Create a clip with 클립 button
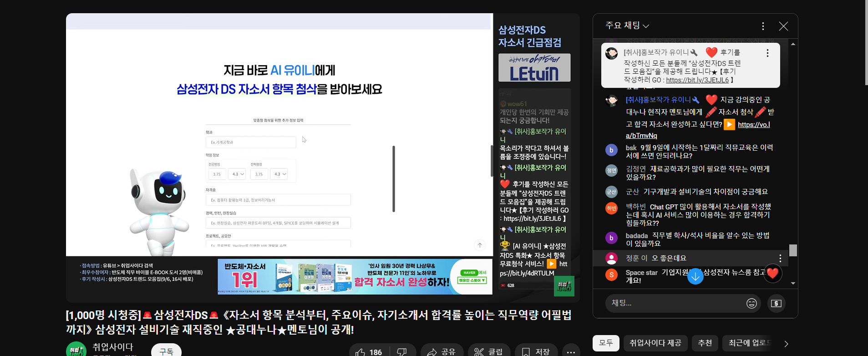The height and width of the screenshot is (356, 868). (489, 352)
